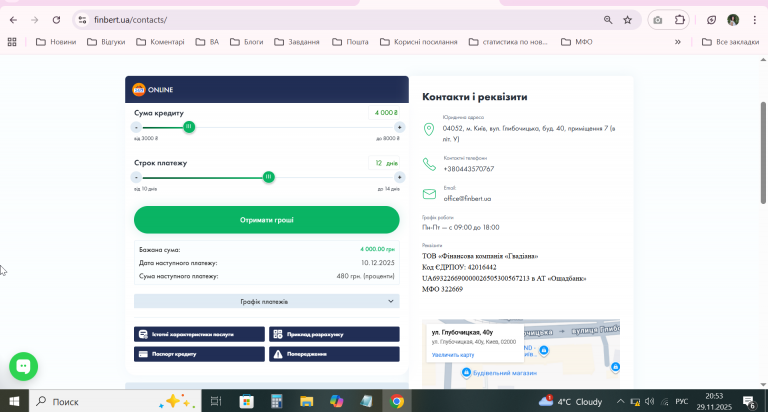Decrease payment term with minus button
Image resolution: width=768 pixels, height=412 pixels.
(137, 177)
